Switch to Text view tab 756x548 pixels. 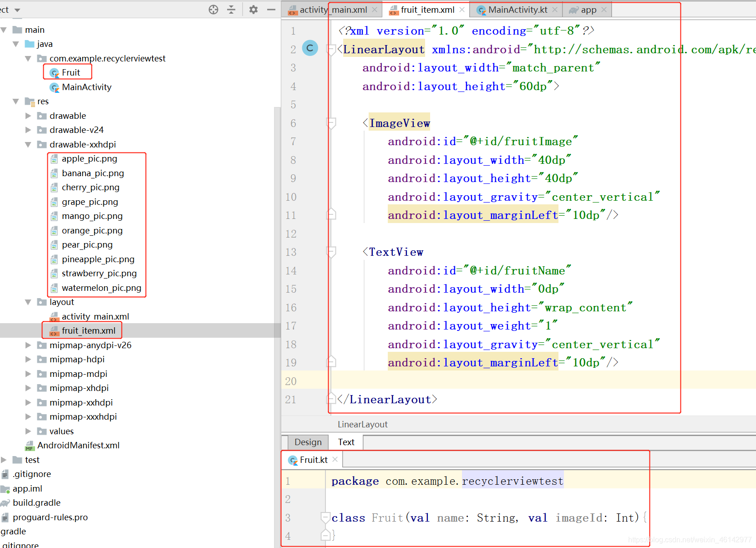click(x=346, y=442)
